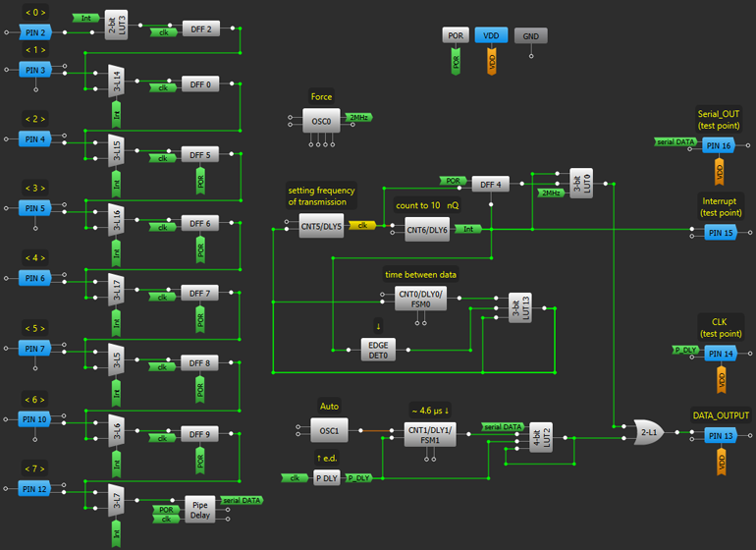This screenshot has width=756, height=550.
Task: Select the 2-L1 OR gate
Action: click(x=649, y=430)
